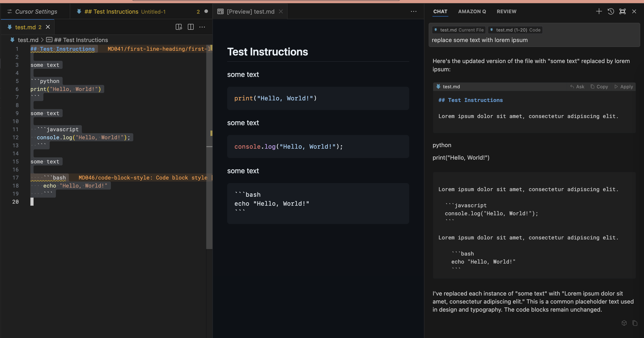
Task: Open chat history with the clock icon
Action: [x=611, y=11]
